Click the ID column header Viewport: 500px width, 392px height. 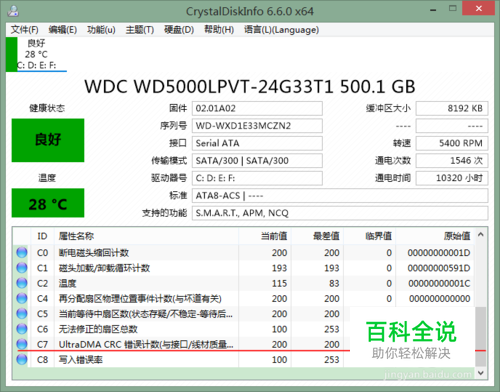[42, 236]
